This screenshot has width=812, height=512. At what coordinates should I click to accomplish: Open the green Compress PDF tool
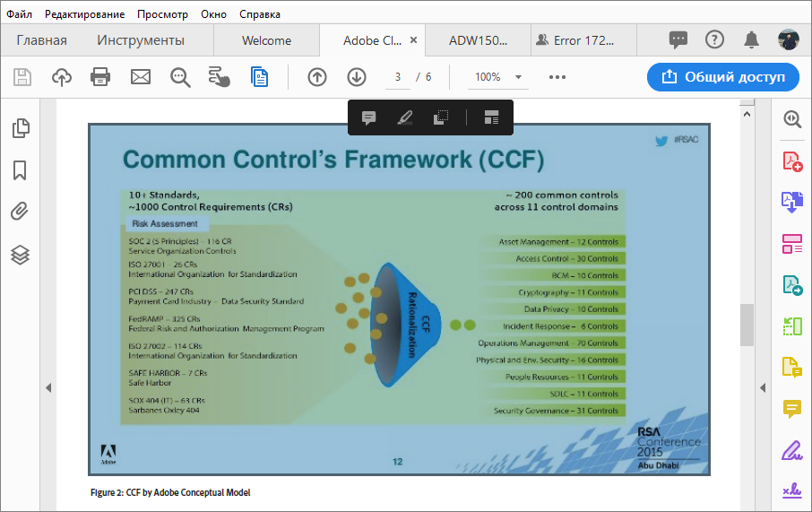(x=792, y=326)
